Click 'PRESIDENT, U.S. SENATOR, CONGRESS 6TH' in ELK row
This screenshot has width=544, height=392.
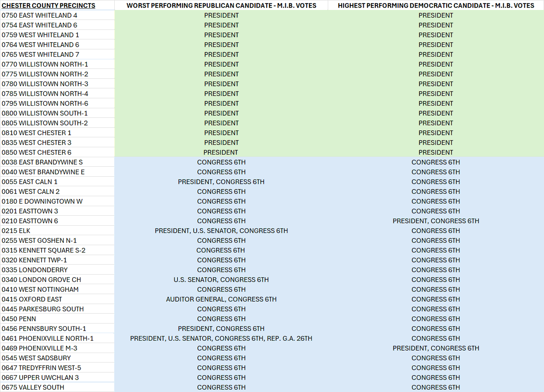(221, 231)
